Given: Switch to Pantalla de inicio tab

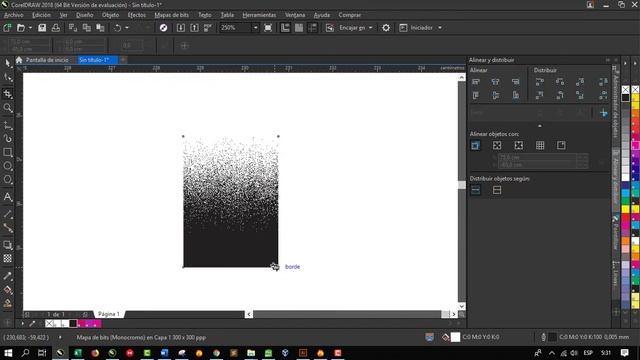Looking at the screenshot, I should (x=47, y=60).
